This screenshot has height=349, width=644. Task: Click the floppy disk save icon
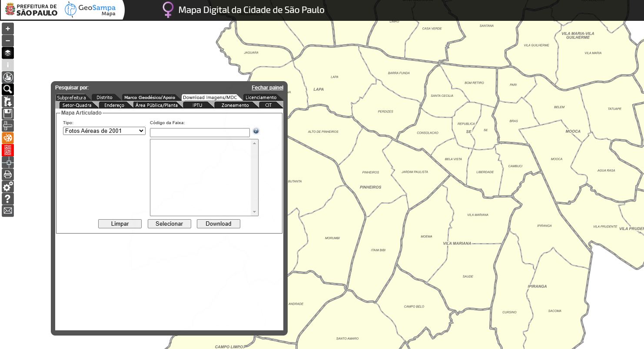pyautogui.click(x=8, y=114)
